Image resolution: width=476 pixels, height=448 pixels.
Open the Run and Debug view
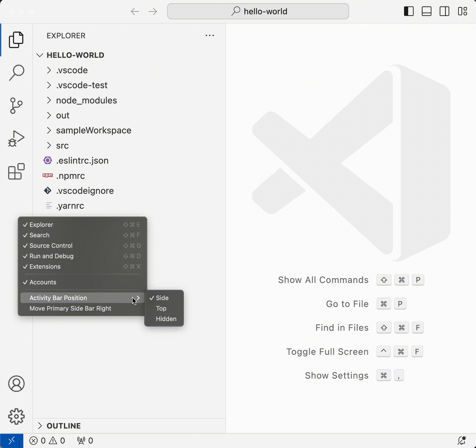coord(16,138)
